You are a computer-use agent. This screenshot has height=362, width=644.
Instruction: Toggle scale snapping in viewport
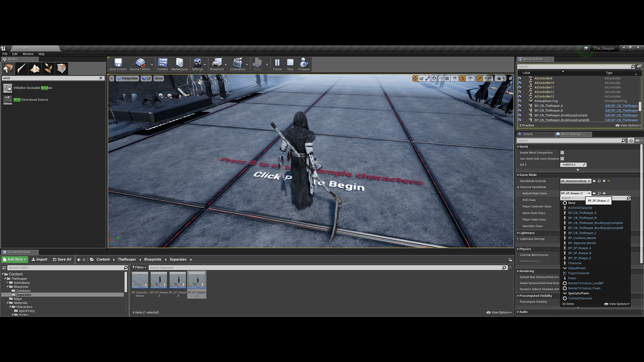(x=479, y=78)
